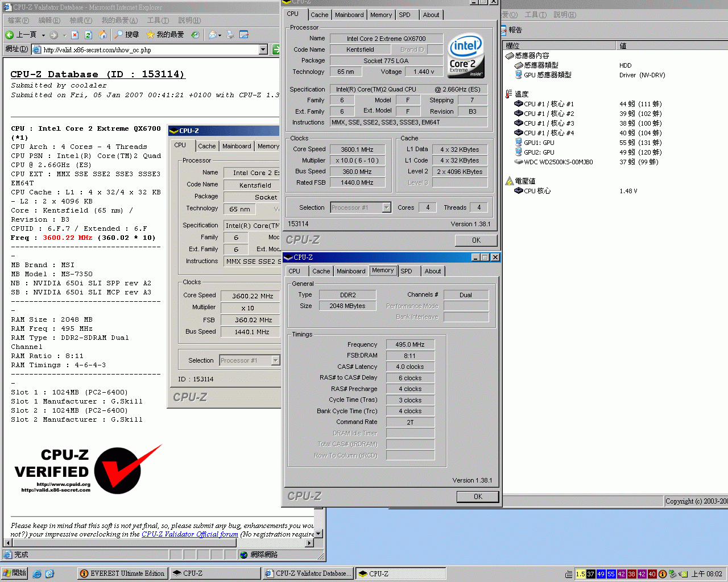Open the 說明(H) menu in Internet Explorer
Screen dimensions: 728x582
coord(189,20)
